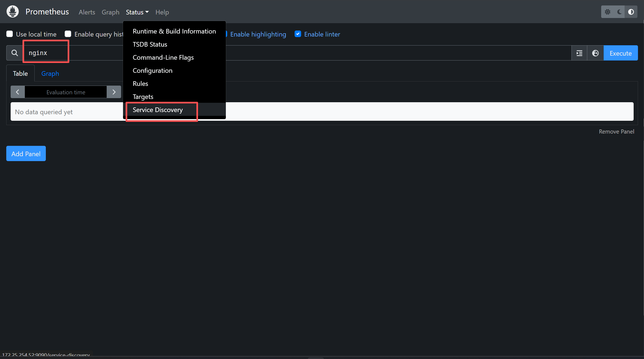Select the dark theme moon icon
The width and height of the screenshot is (644, 359).
[619, 12]
